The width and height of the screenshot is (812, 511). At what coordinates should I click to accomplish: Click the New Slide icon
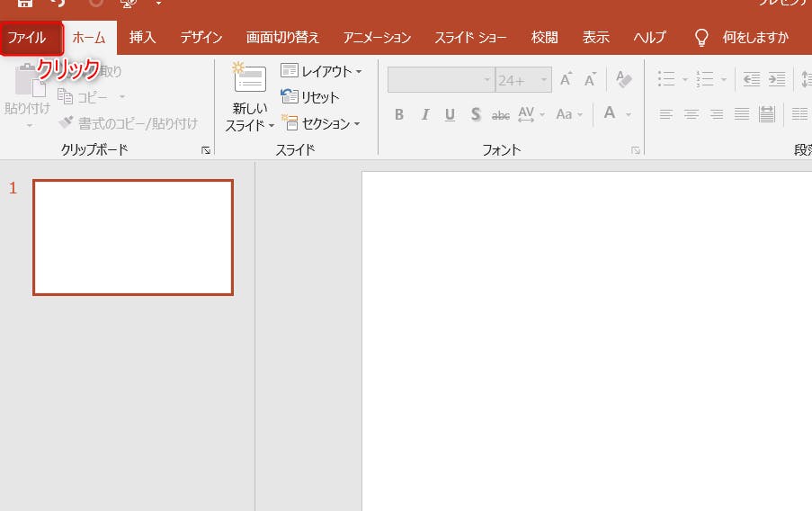[x=249, y=79]
